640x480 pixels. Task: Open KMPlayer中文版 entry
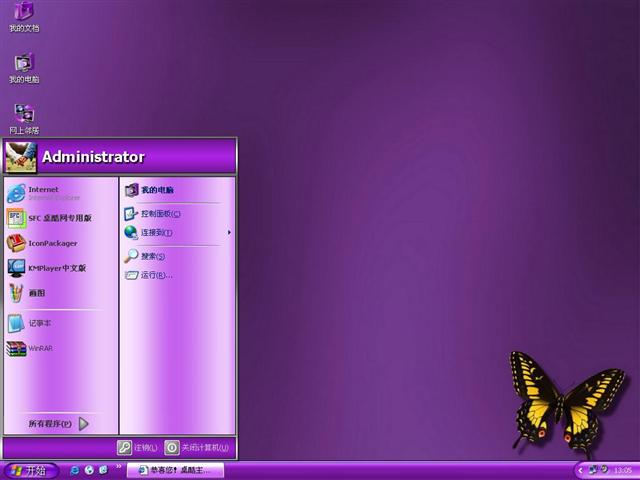coord(60,268)
